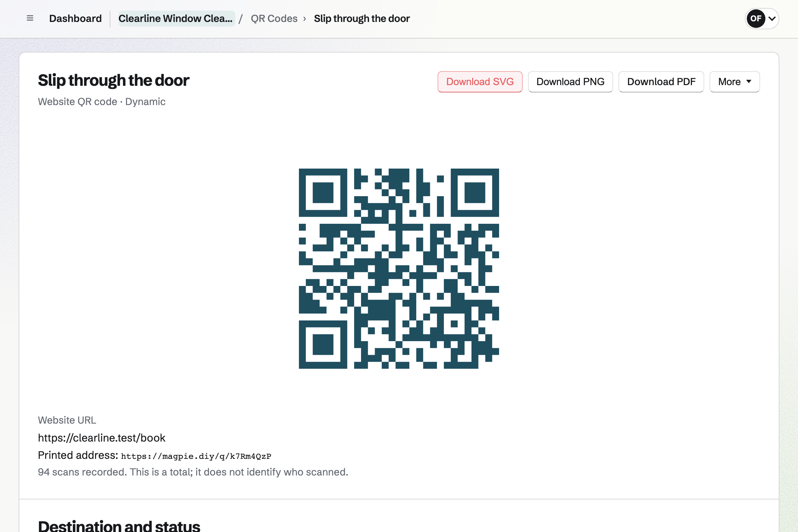Download the QR code as SVG
The width and height of the screenshot is (798, 532).
[480, 81]
